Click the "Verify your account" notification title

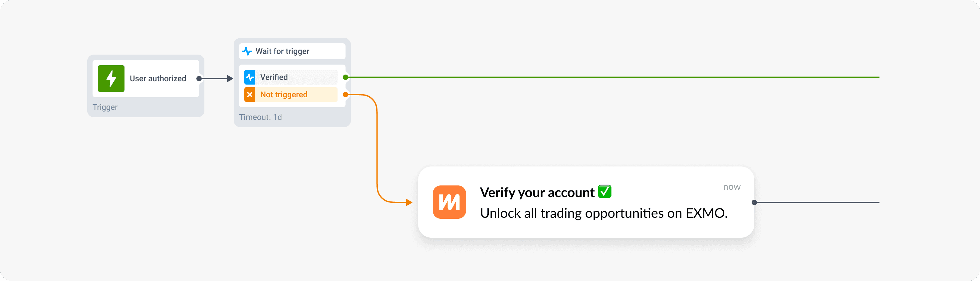[537, 193]
